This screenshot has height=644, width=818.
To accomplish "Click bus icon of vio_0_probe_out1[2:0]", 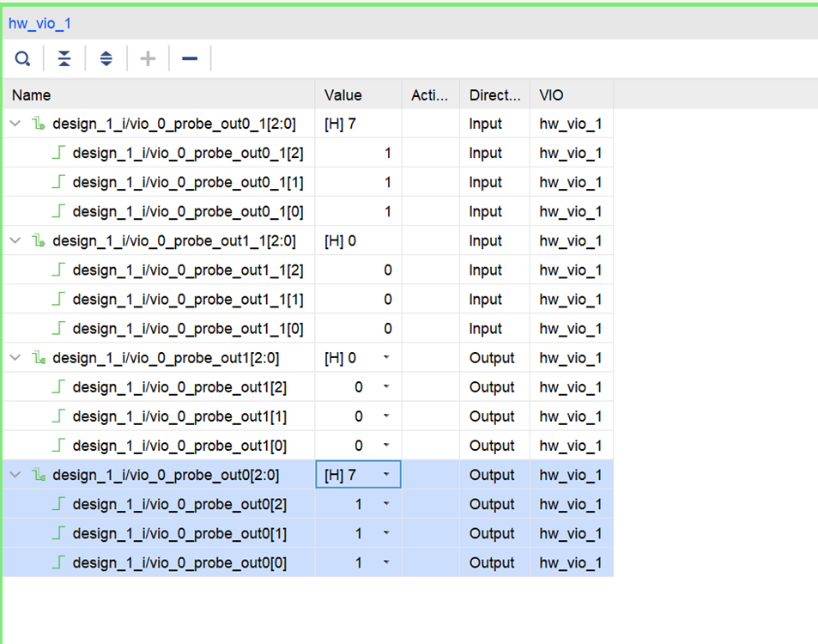I will point(39,358).
